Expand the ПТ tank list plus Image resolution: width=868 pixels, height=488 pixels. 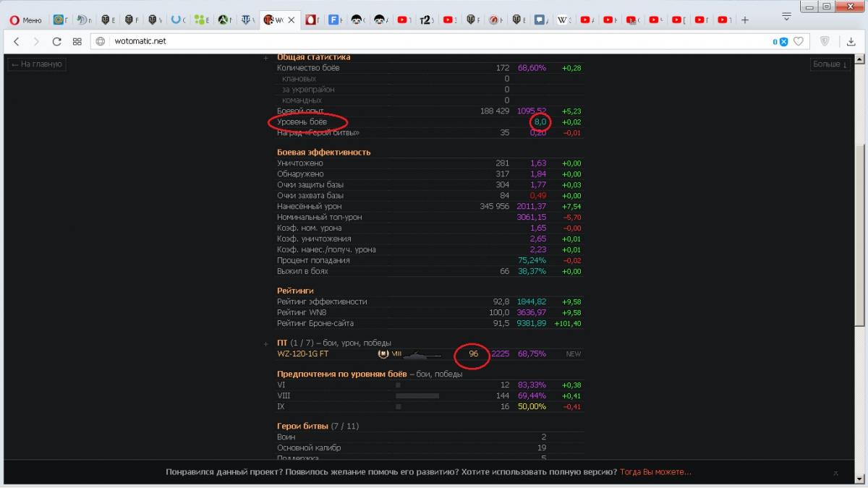pyautogui.click(x=265, y=343)
